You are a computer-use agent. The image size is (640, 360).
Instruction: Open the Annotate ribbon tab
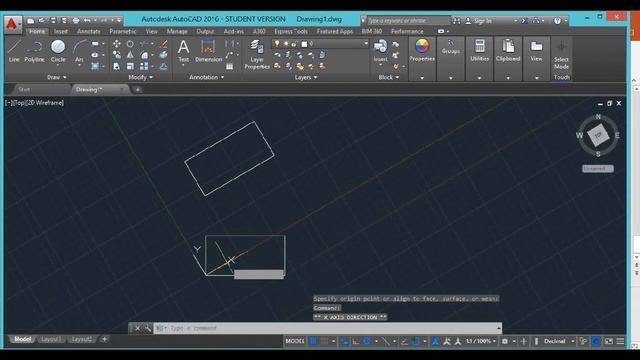click(x=89, y=31)
